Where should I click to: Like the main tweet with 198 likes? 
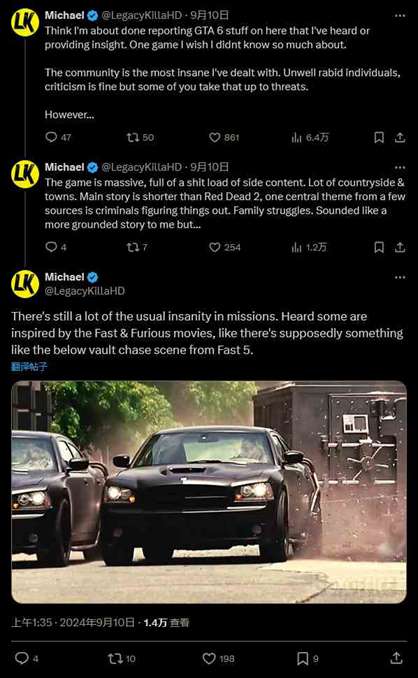(218, 659)
